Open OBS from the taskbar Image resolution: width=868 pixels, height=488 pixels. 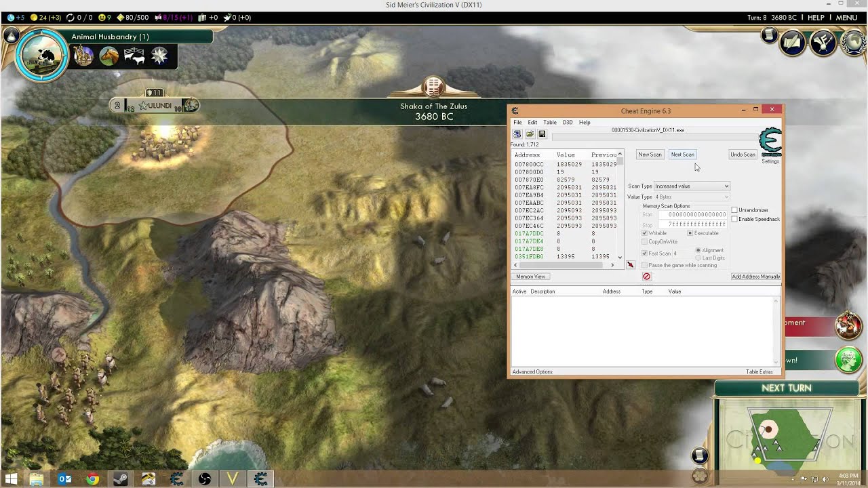coord(205,479)
